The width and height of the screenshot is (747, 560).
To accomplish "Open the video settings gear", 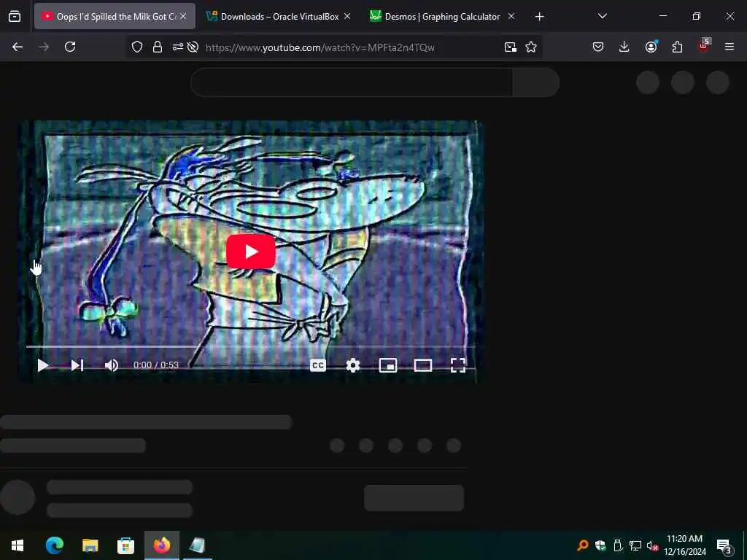I will [x=352, y=365].
